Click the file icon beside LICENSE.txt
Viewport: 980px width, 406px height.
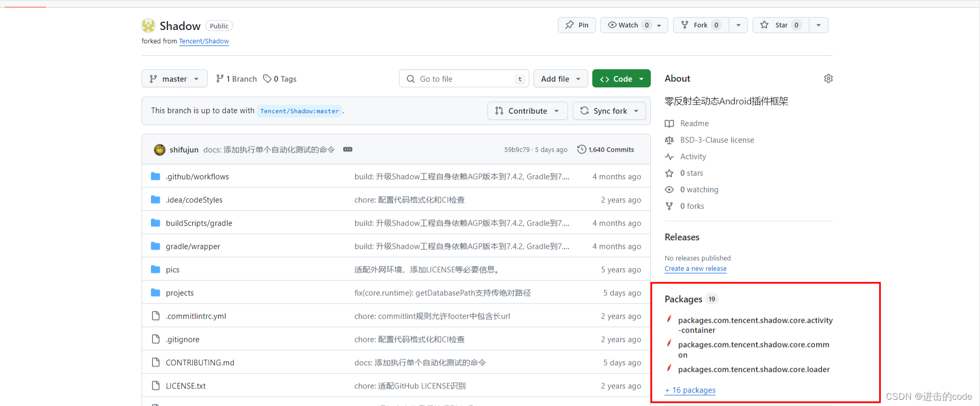pyautogui.click(x=156, y=385)
